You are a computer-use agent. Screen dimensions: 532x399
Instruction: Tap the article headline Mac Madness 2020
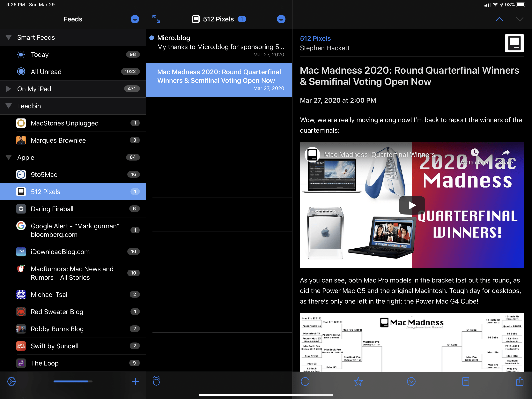[x=409, y=76]
